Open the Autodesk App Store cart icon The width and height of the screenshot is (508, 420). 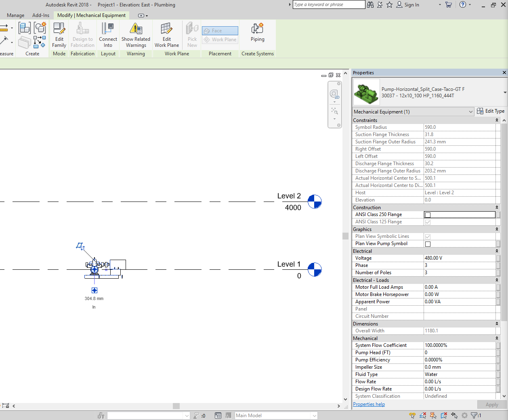(449, 5)
